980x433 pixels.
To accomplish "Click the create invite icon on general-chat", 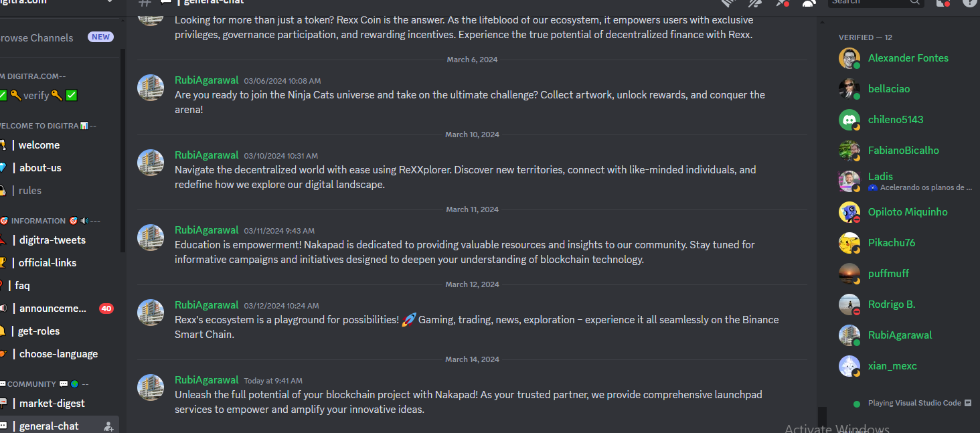I will [108, 426].
